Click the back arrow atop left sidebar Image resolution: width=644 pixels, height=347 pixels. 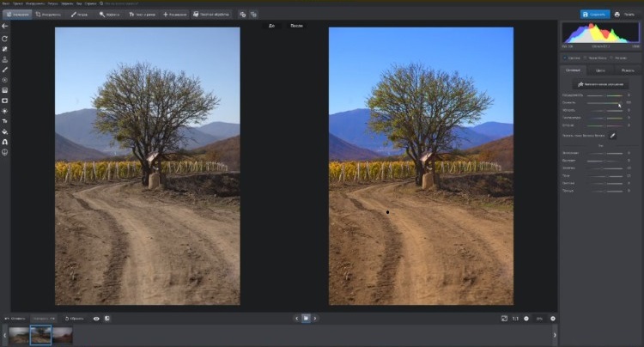click(5, 27)
